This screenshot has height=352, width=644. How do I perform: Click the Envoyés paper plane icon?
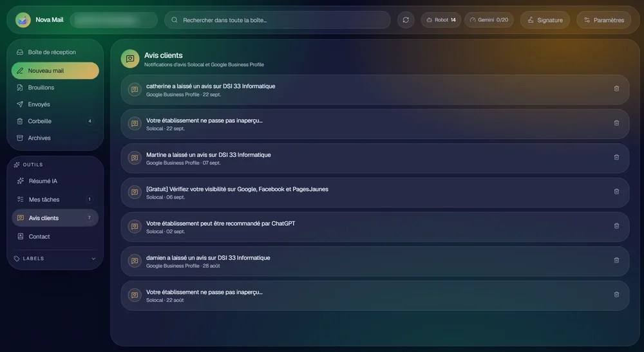coord(20,104)
